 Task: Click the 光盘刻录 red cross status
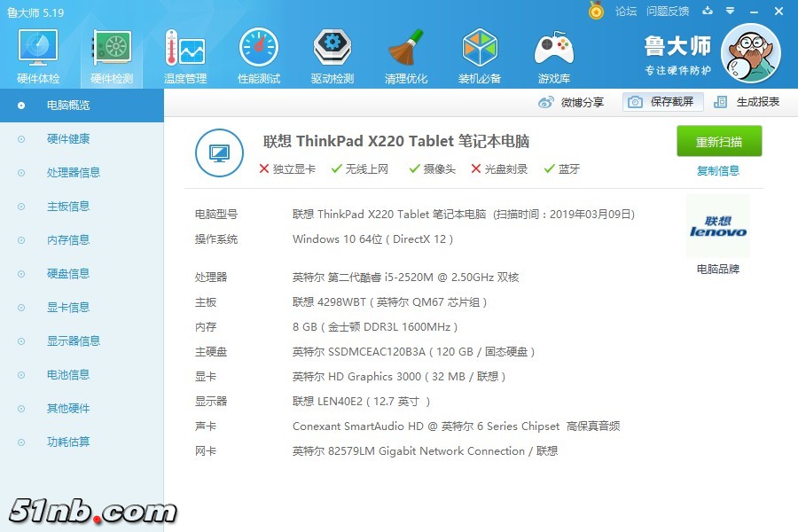pyautogui.click(x=499, y=169)
